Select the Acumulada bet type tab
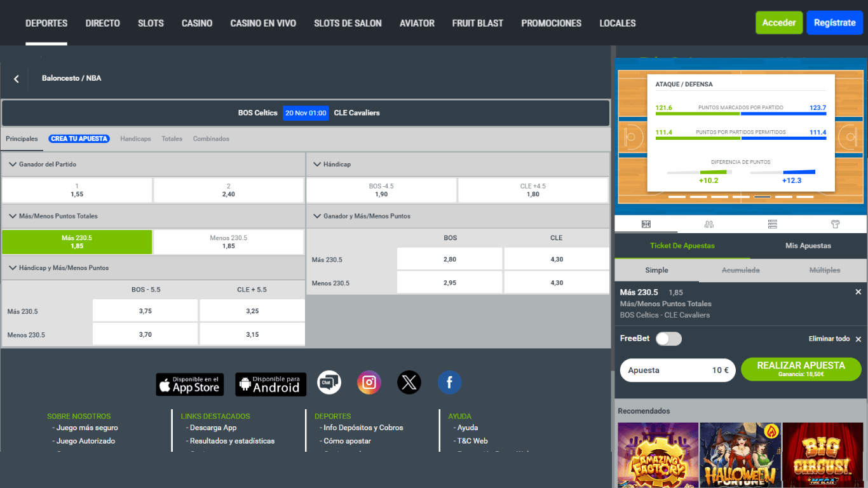 point(740,270)
